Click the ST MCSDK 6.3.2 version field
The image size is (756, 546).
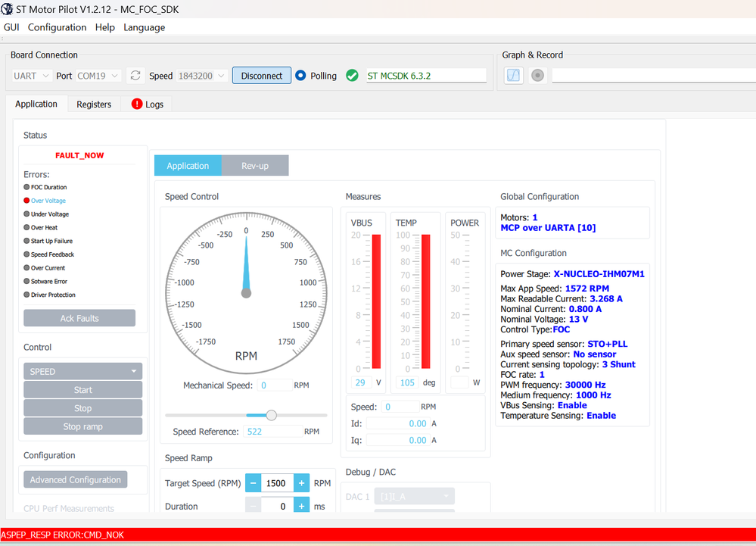(426, 76)
